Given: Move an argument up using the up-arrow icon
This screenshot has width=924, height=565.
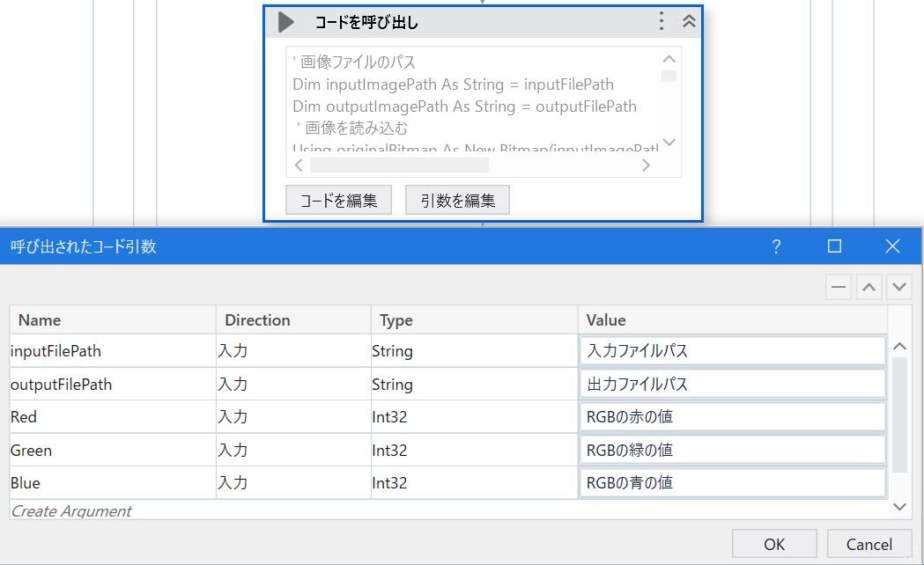Looking at the screenshot, I should [x=868, y=287].
